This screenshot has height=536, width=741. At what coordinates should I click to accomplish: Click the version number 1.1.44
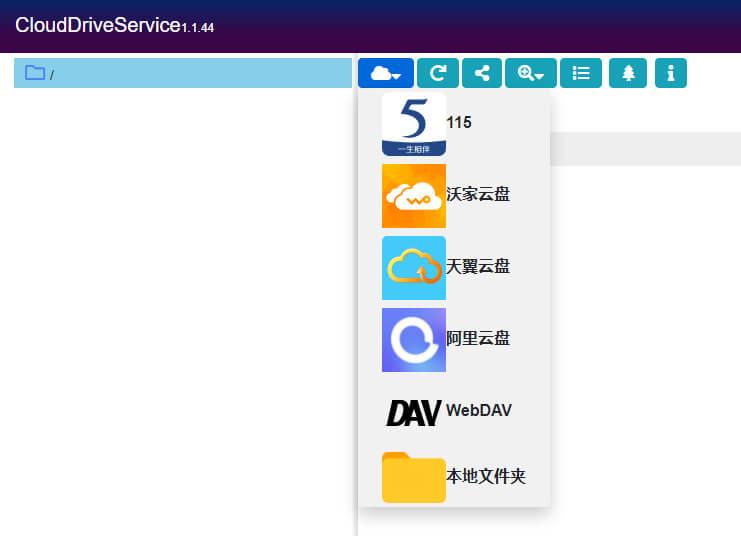click(197, 28)
